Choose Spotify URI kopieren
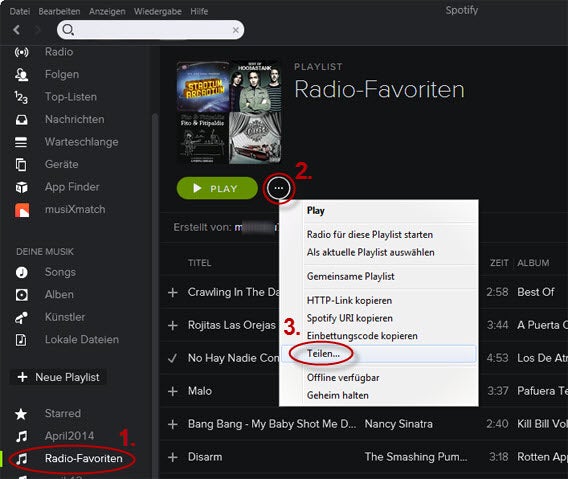This screenshot has height=479, width=568. click(x=379, y=318)
